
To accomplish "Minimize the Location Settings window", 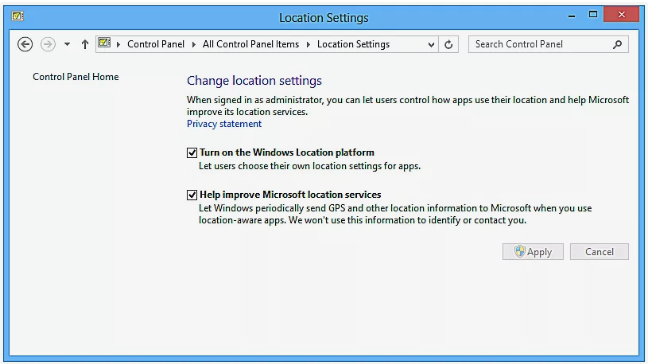I will pos(572,16).
